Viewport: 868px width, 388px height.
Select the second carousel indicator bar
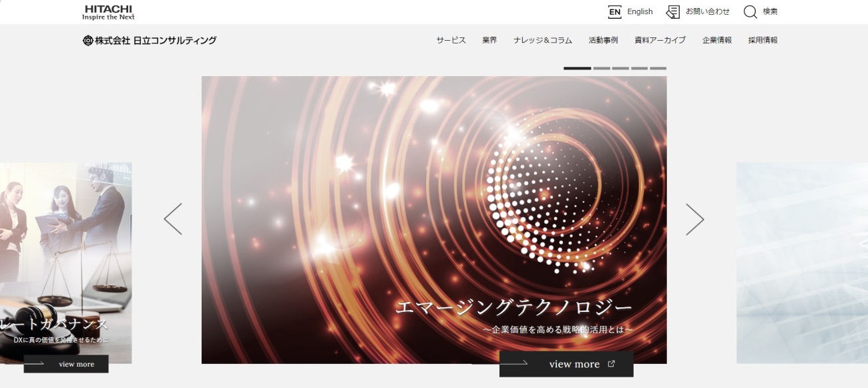(602, 68)
